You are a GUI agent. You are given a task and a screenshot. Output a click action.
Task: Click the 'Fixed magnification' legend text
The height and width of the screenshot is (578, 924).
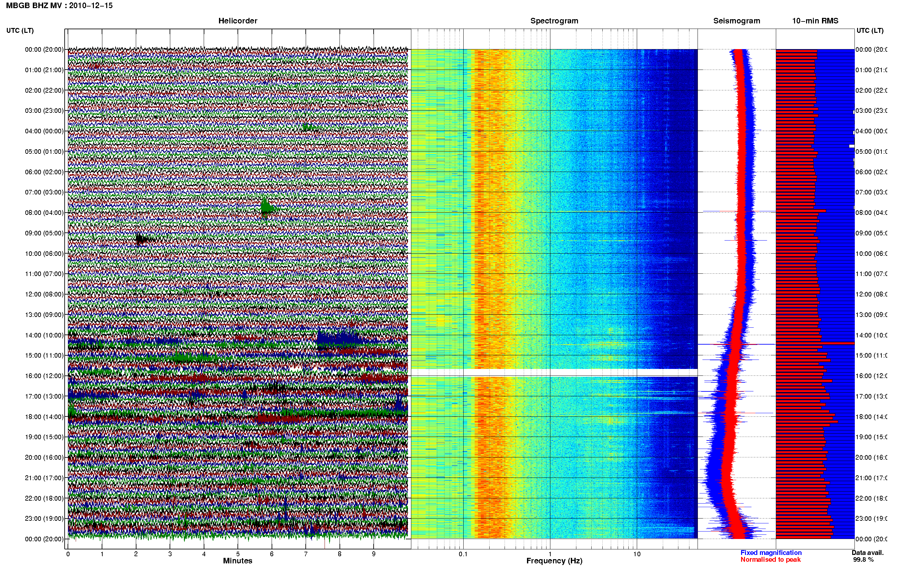[x=771, y=553]
